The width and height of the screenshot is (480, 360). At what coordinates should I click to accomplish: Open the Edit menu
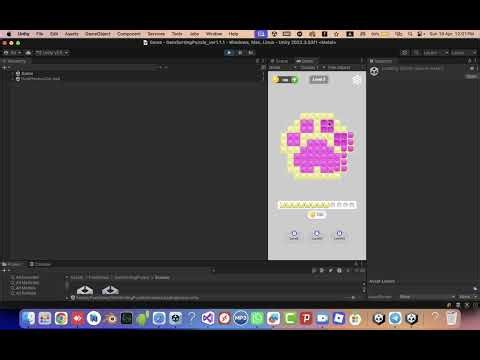(x=54, y=34)
